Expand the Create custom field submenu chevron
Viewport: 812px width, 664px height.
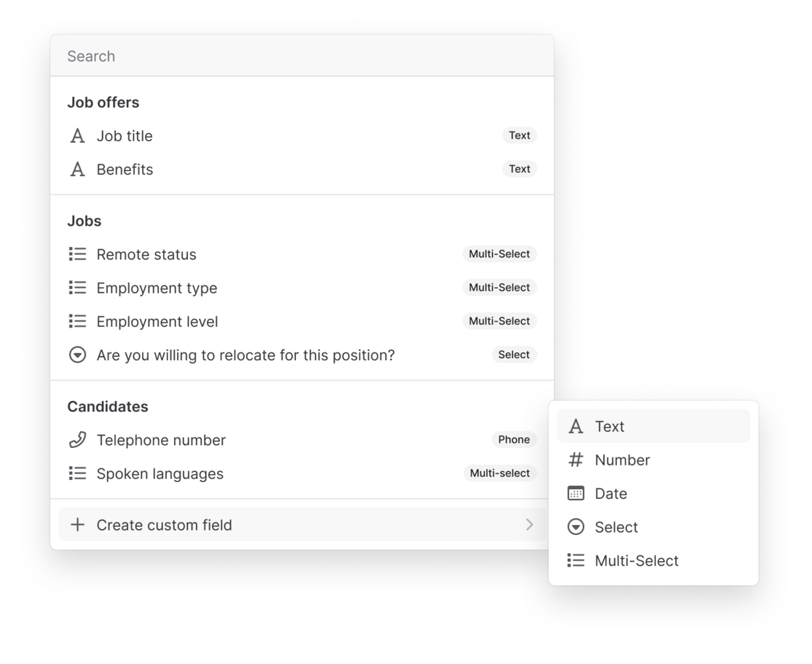tap(529, 525)
